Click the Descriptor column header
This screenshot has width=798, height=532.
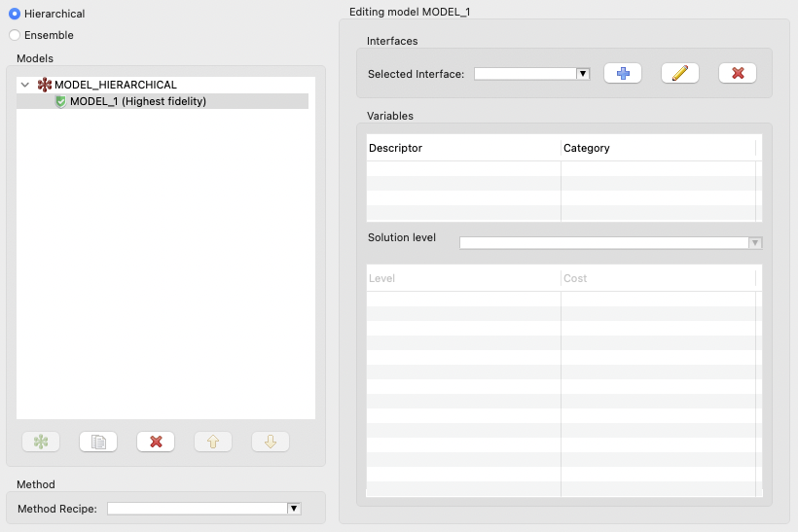click(x=463, y=148)
